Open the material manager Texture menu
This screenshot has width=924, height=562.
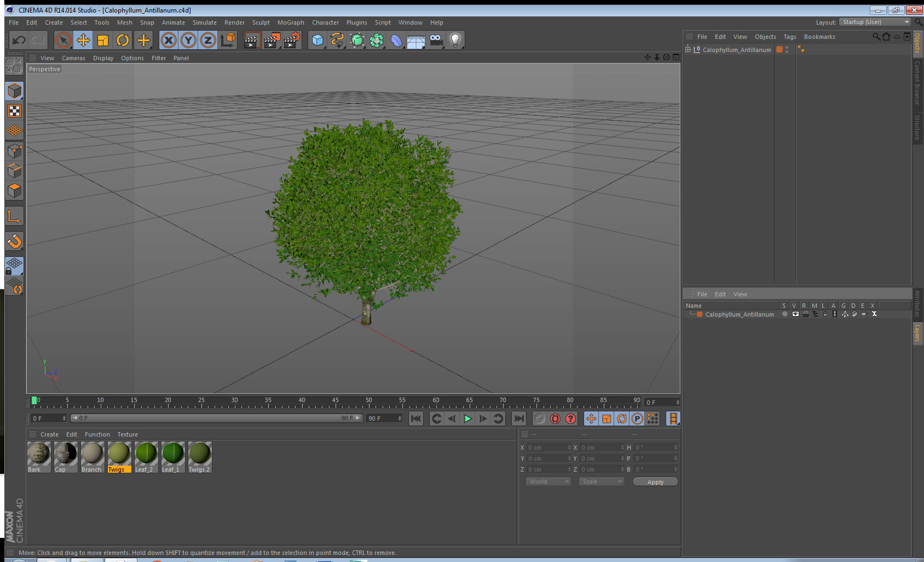128,434
